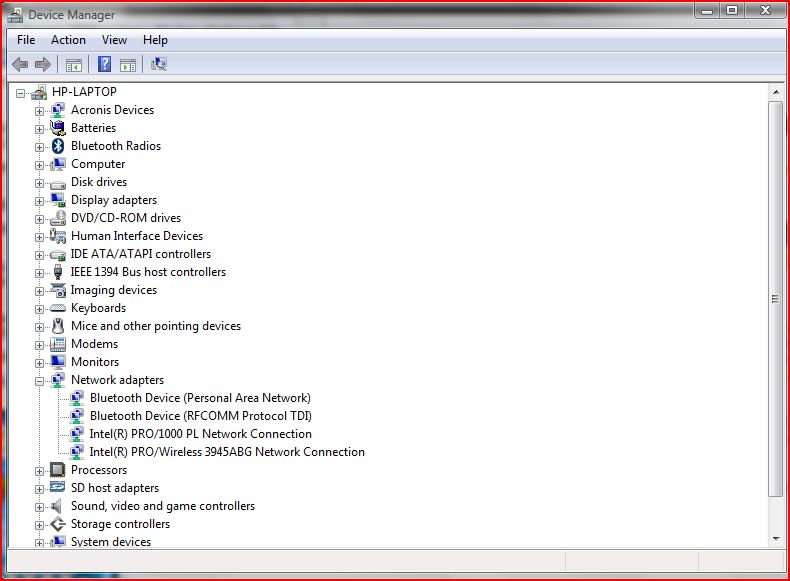This screenshot has height=581, width=790.
Task: Expand the Keyboards node
Action: click(39, 309)
